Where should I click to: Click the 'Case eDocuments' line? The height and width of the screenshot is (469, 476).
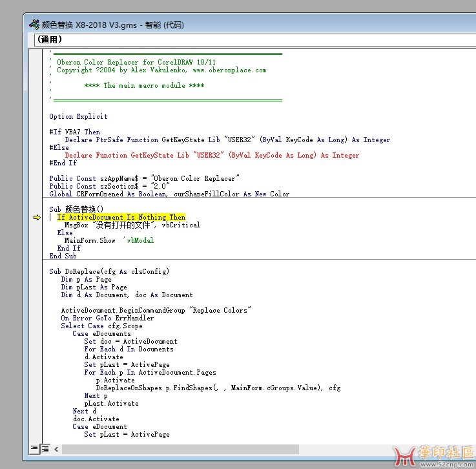101,333
